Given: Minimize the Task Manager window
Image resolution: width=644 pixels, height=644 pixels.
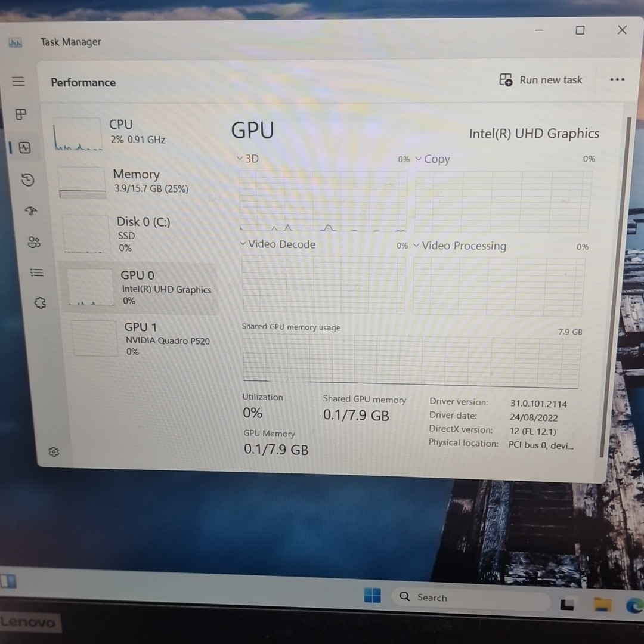Looking at the screenshot, I should (539, 30).
